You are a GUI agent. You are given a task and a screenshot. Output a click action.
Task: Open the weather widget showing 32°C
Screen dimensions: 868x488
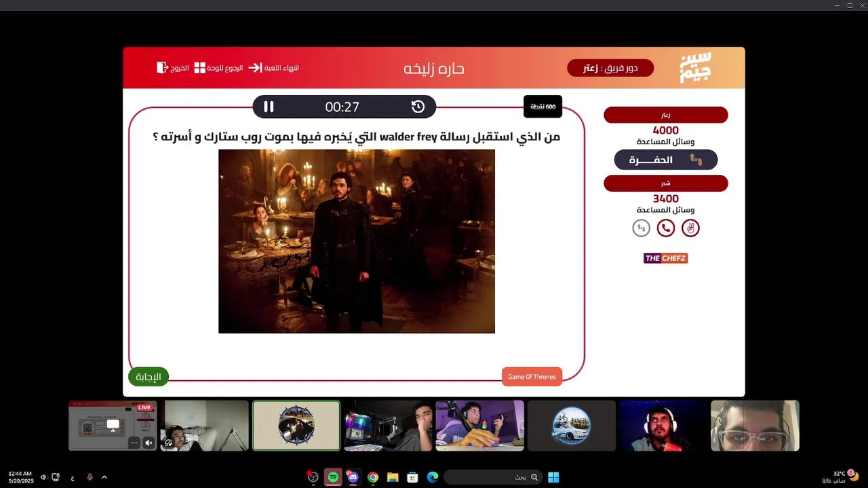pos(840,477)
